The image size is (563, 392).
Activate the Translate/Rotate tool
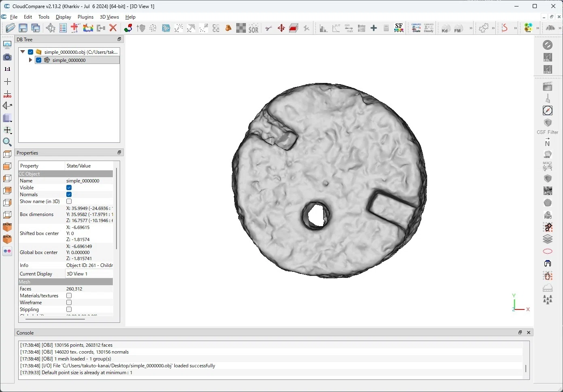281,28
